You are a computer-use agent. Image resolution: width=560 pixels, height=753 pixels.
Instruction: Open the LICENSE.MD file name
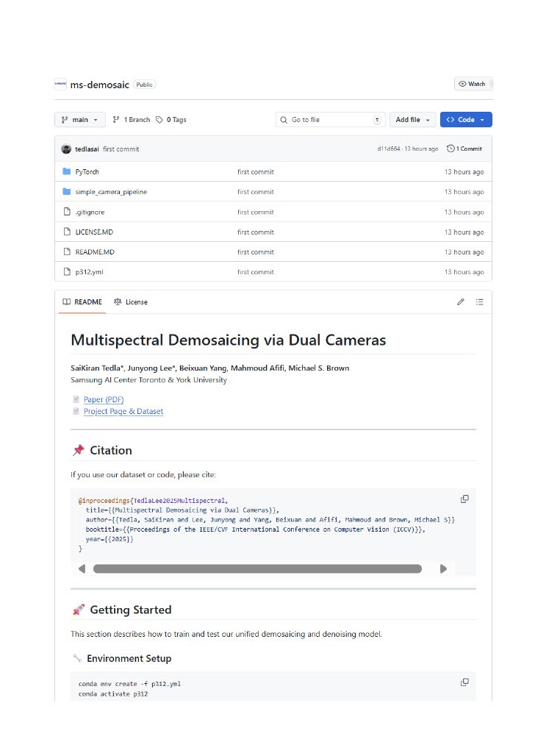94,232
